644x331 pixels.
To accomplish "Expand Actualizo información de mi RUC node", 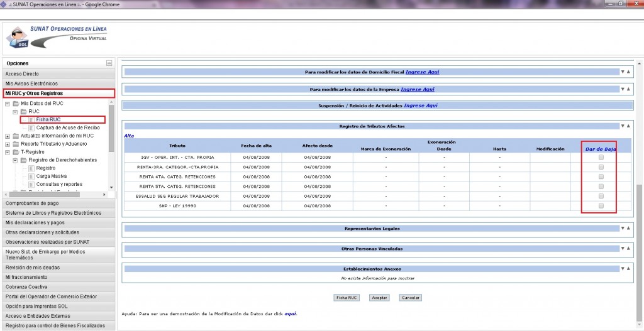I will (8, 136).
